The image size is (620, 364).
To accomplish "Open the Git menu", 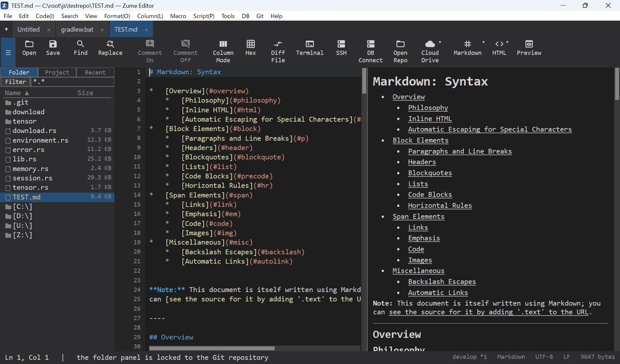I will coord(260,16).
